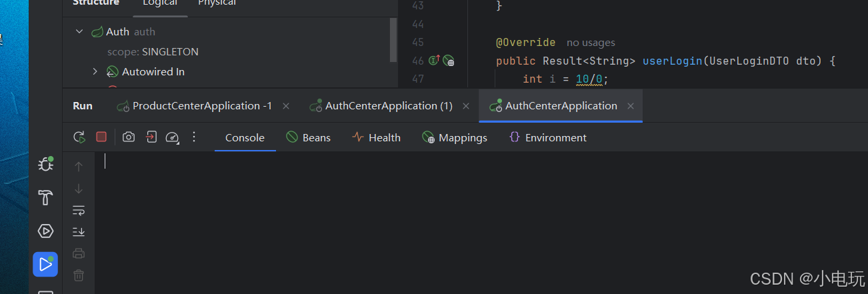Screen dimensions: 868x294
Task: Click inside the empty console output area
Action: (480, 223)
